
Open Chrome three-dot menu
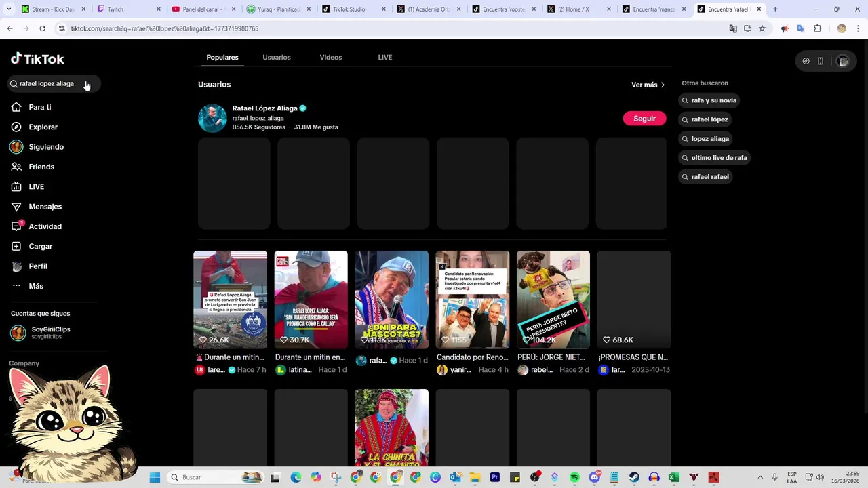pyautogui.click(x=859, y=28)
